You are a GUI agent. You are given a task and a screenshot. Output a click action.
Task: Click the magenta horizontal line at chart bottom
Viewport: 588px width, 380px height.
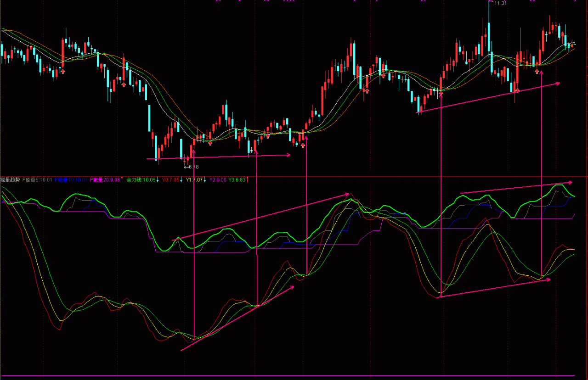tap(294, 376)
